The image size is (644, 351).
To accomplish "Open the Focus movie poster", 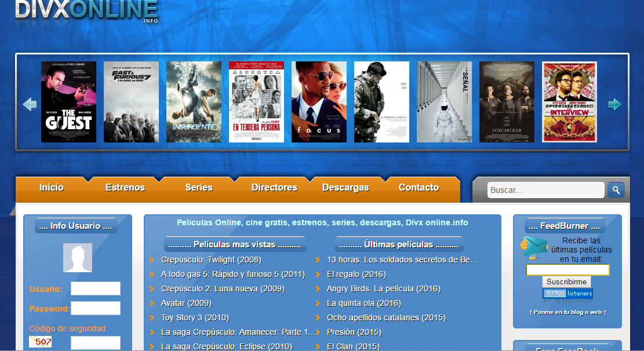I will point(319,102).
